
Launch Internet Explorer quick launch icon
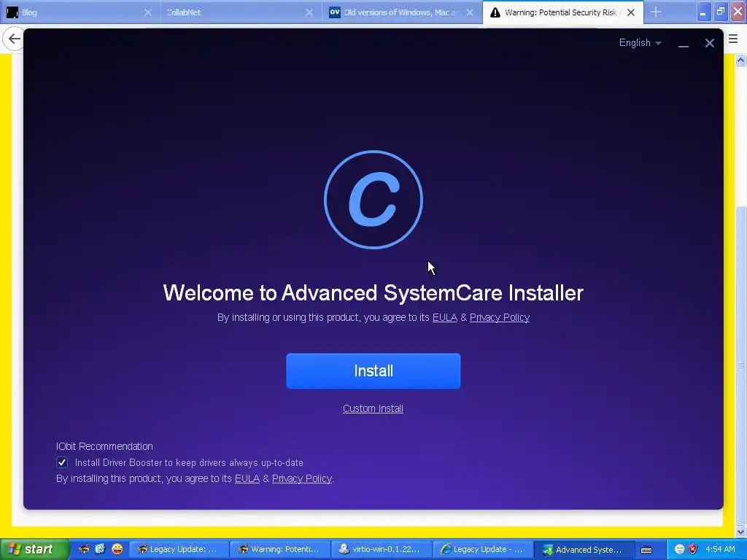[100, 549]
